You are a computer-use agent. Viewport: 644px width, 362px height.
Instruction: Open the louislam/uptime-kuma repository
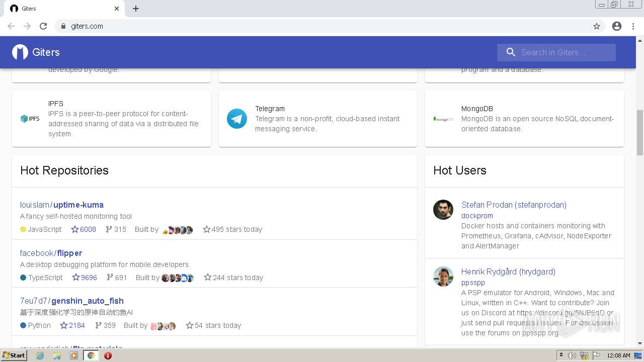click(62, 205)
